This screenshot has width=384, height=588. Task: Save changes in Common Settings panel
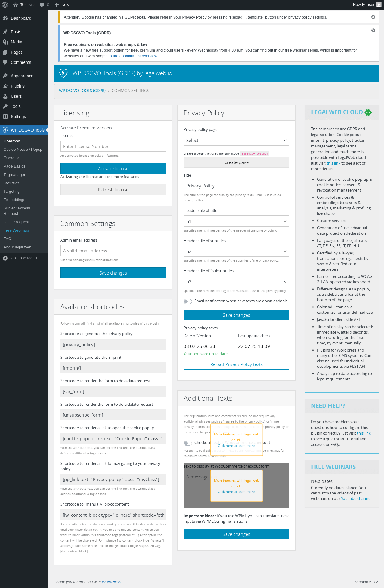click(113, 273)
